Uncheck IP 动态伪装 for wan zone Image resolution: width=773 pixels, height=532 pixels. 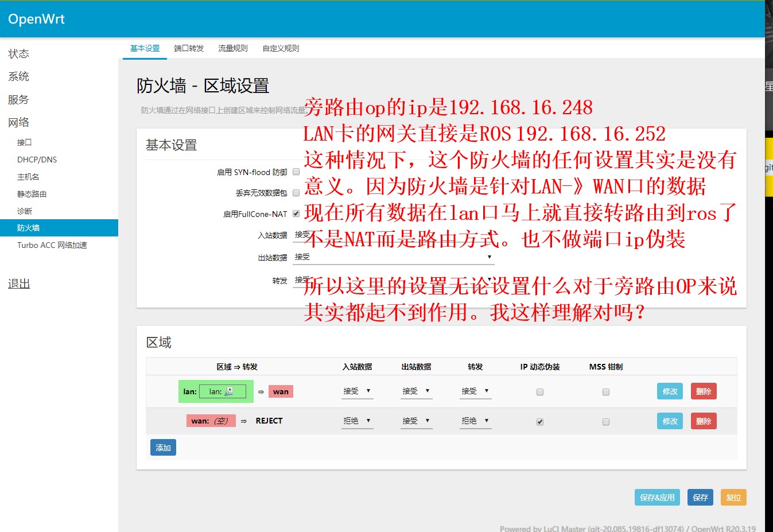tap(539, 422)
